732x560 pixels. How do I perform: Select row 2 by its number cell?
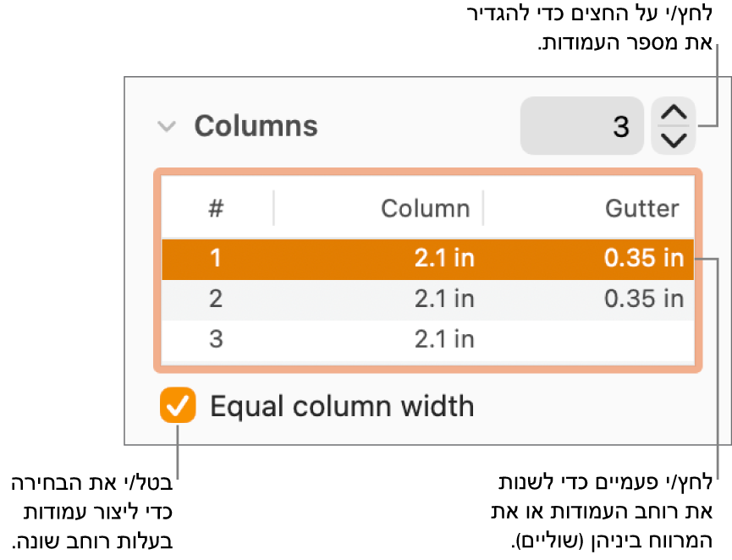(x=216, y=299)
